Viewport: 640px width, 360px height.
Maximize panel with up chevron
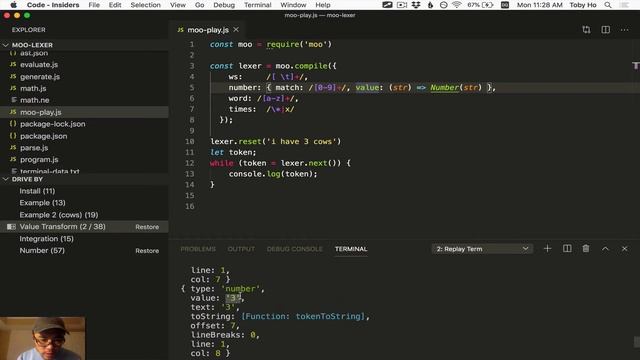[x=605, y=249]
